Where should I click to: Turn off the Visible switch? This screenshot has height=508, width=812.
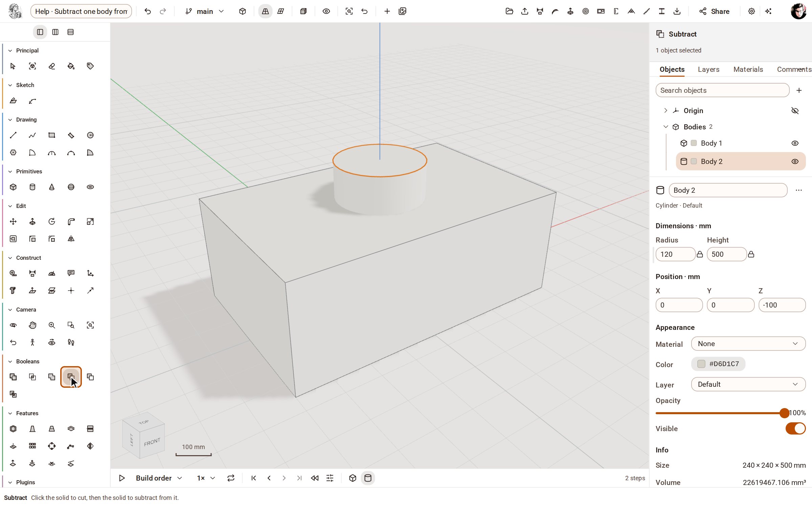tap(795, 428)
